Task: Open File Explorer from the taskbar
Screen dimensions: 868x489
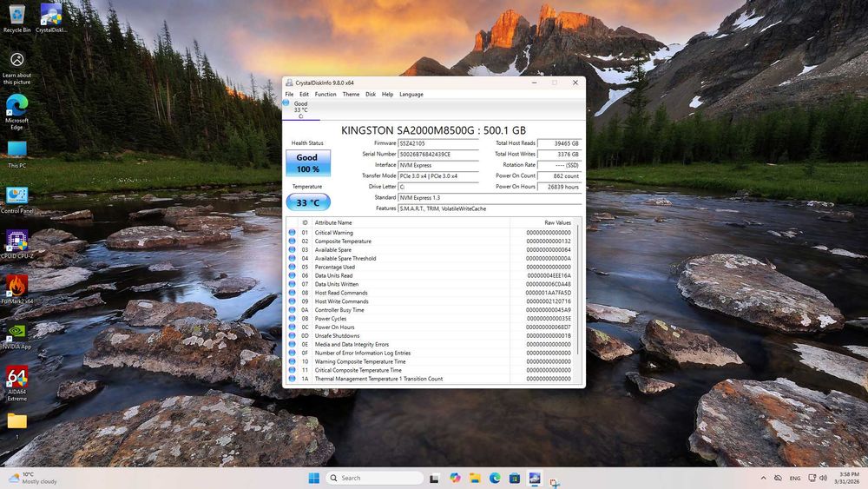Action: 475,478
